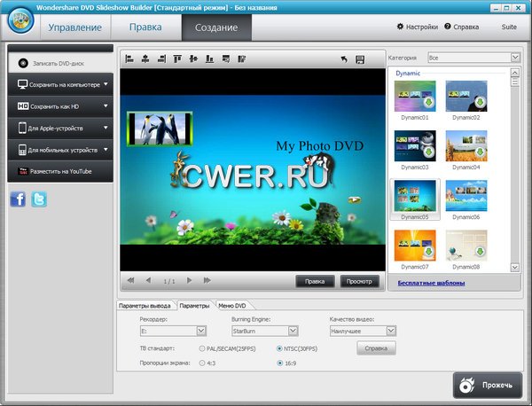The width and height of the screenshot is (532, 406).
Task: Click the undo arrow icon
Action: 344,59
